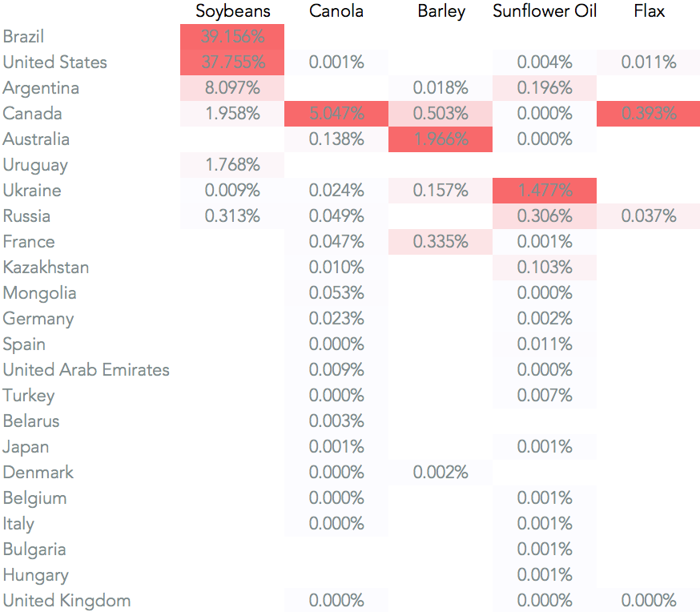
Task: Select the Barley column header
Action: (441, 11)
